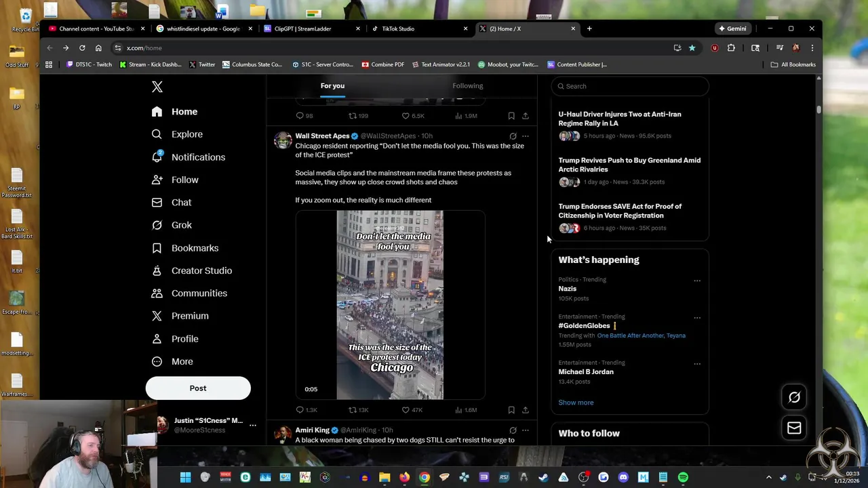Open Chat in the sidebar

click(172, 203)
